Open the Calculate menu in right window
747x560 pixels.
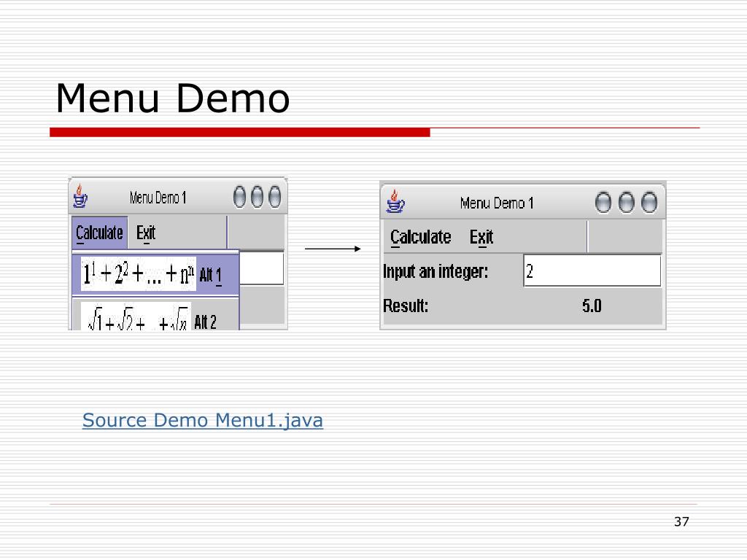tap(420, 237)
